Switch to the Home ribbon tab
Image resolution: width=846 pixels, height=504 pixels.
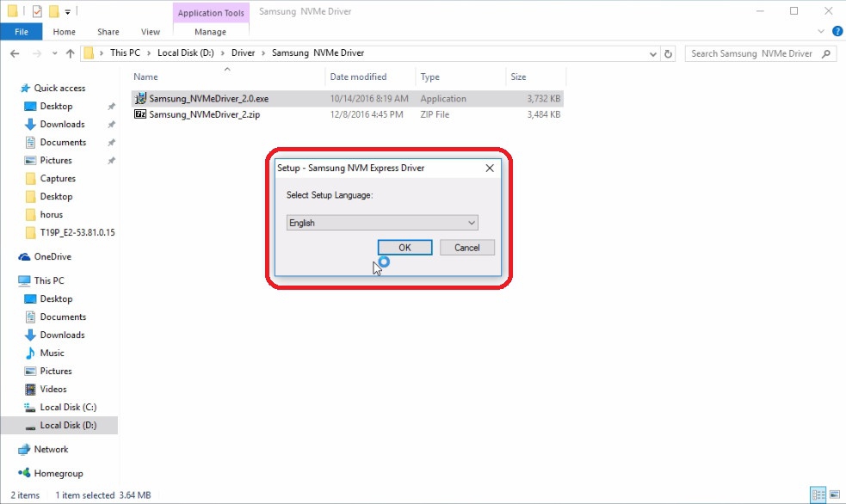coord(65,32)
